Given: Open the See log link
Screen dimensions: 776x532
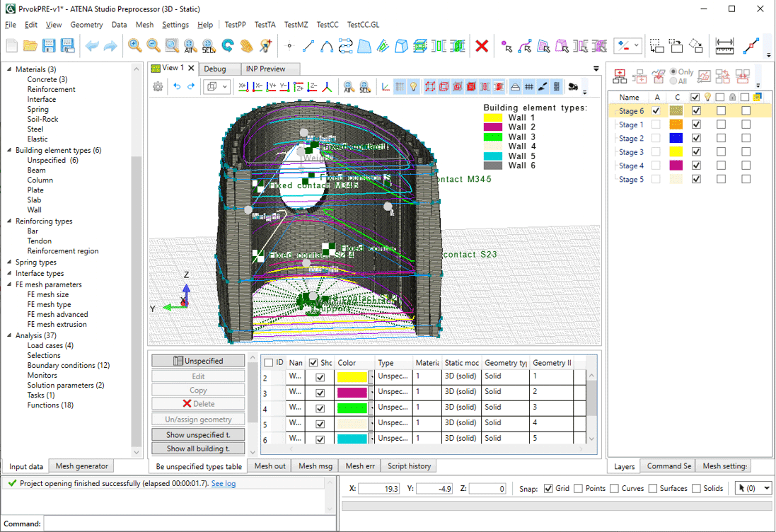Looking at the screenshot, I should [224, 484].
